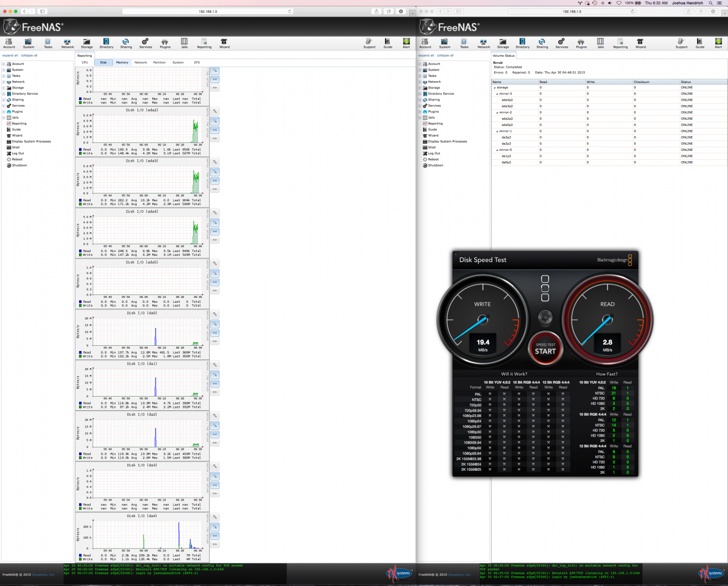Click Directory icon in right window's toolbar

pyautogui.click(x=523, y=43)
